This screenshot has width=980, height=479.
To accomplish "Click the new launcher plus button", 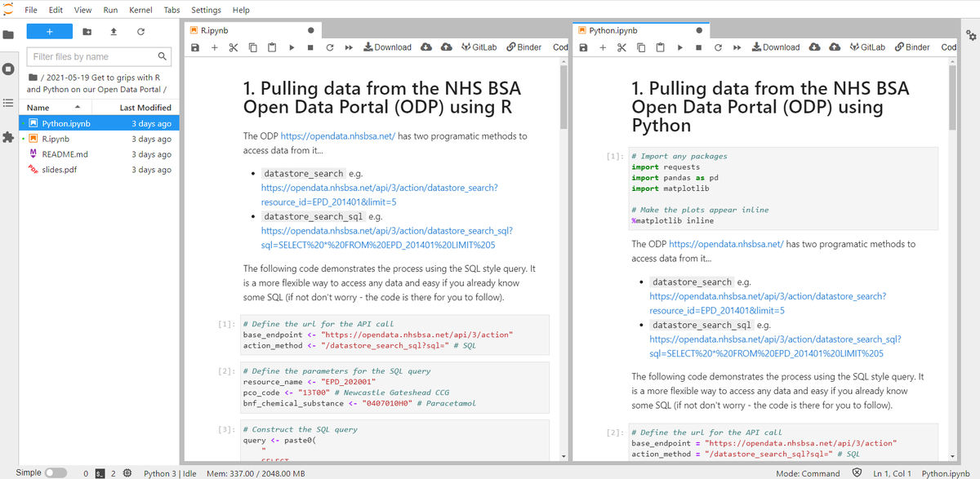I will pyautogui.click(x=49, y=31).
